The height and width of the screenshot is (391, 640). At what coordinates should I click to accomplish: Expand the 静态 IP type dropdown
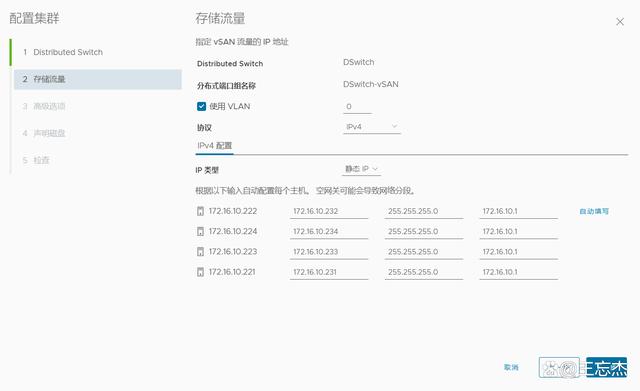361,169
